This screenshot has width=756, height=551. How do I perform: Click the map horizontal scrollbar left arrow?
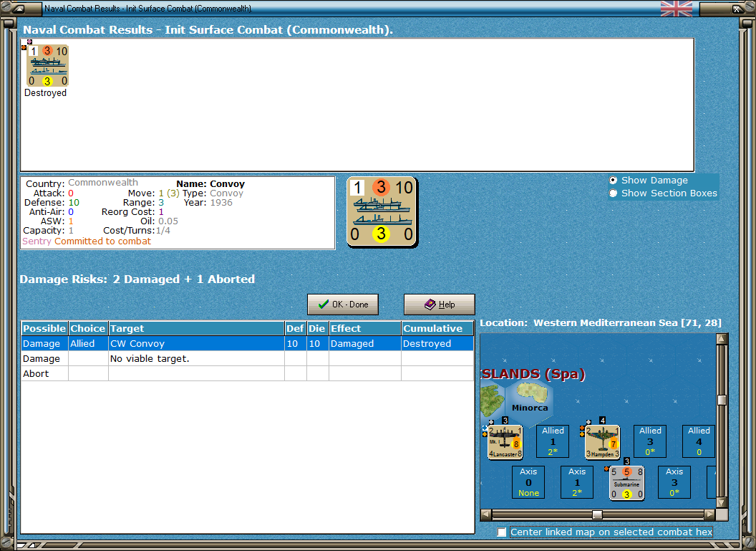click(x=486, y=514)
